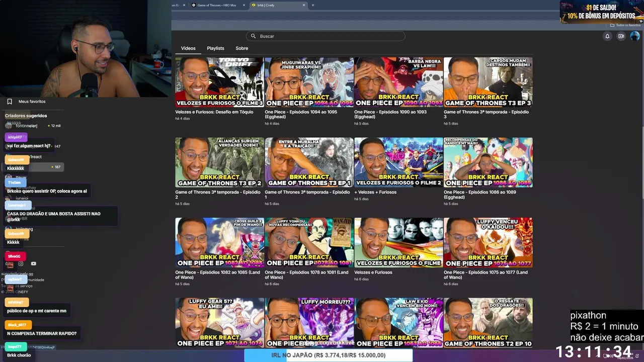Viewport: 644px width, 362px height.
Task: Click chat message 'Brkoko quero assistir OP'
Action: click(47, 191)
